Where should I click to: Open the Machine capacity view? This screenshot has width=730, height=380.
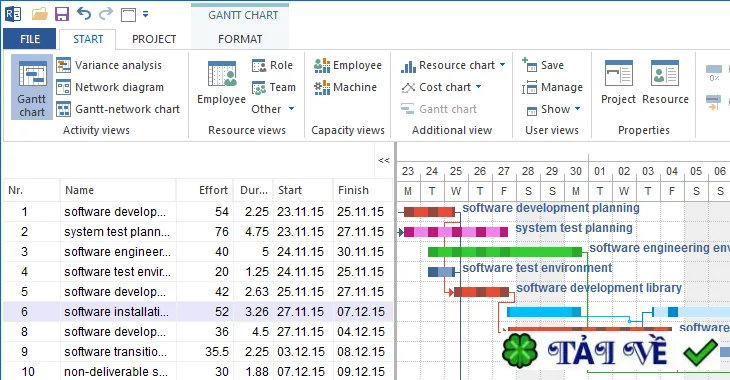[345, 87]
